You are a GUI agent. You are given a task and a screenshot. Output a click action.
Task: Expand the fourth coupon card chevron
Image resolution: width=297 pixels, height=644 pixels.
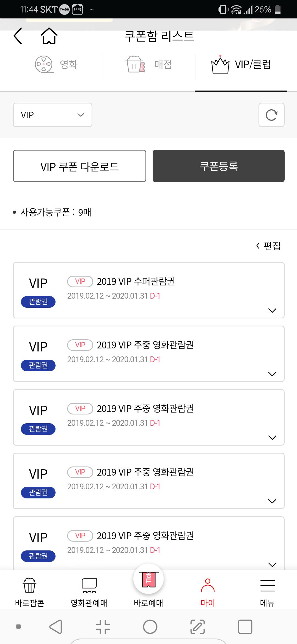point(272,501)
